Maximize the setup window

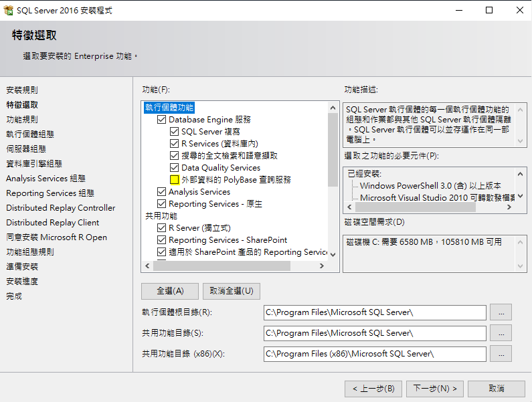489,10
